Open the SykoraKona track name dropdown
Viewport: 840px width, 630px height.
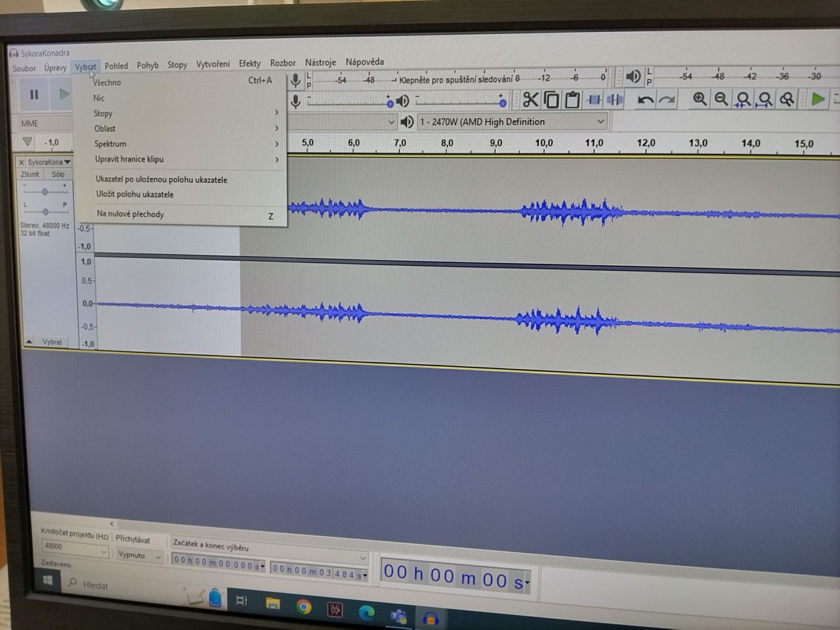(49, 162)
